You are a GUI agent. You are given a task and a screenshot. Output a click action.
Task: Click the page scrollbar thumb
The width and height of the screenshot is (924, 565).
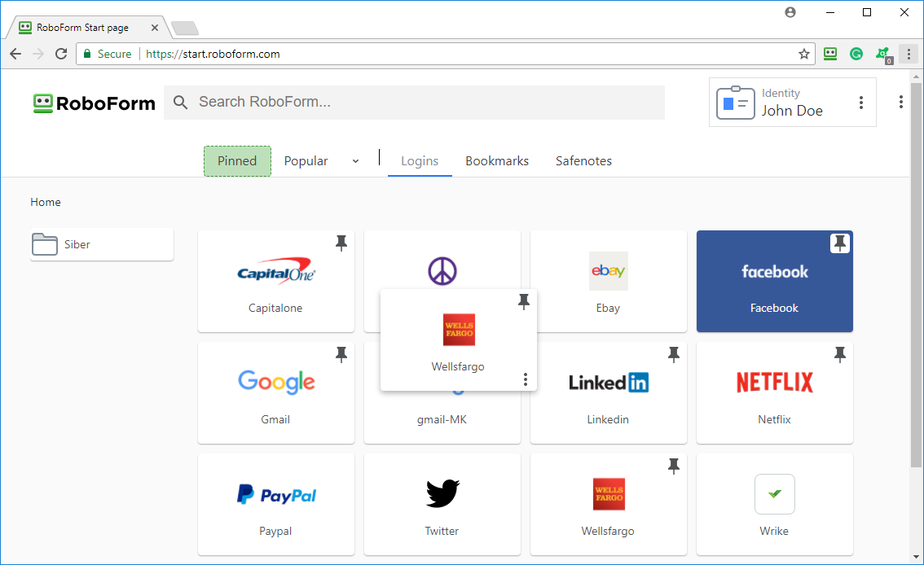point(916,274)
